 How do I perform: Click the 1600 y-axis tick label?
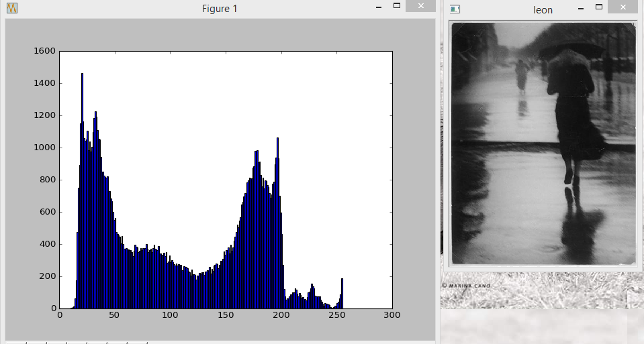point(44,51)
